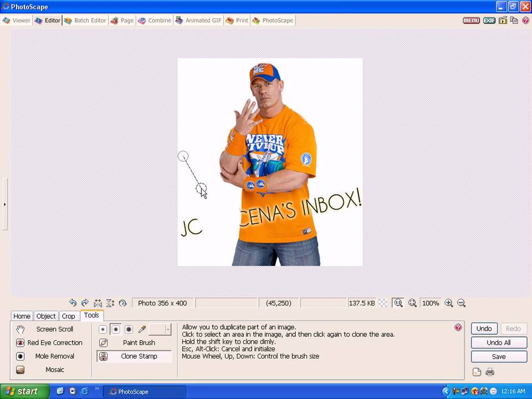Select the Paint Brush tool
This screenshot has width=532, height=399.
[135, 342]
